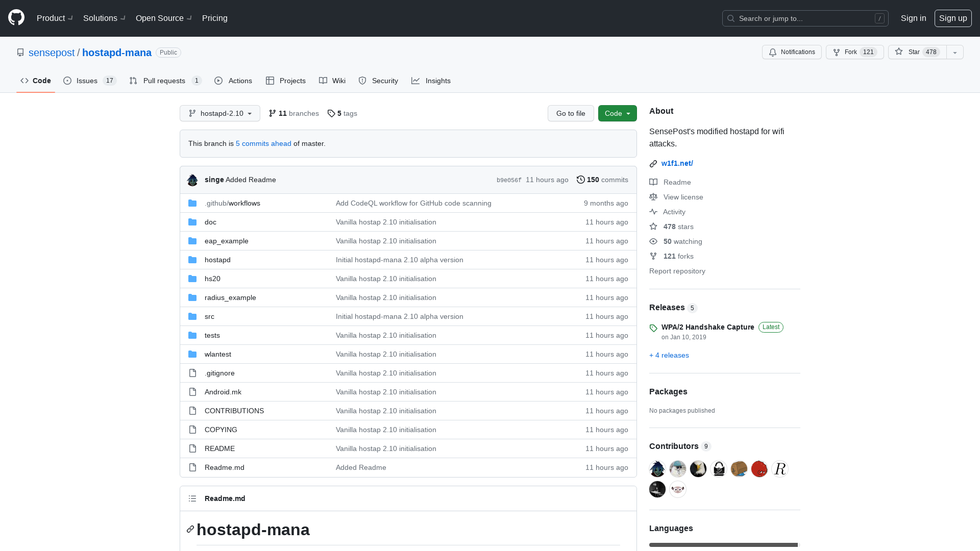
Task: Click the Report repository link
Action: [677, 271]
